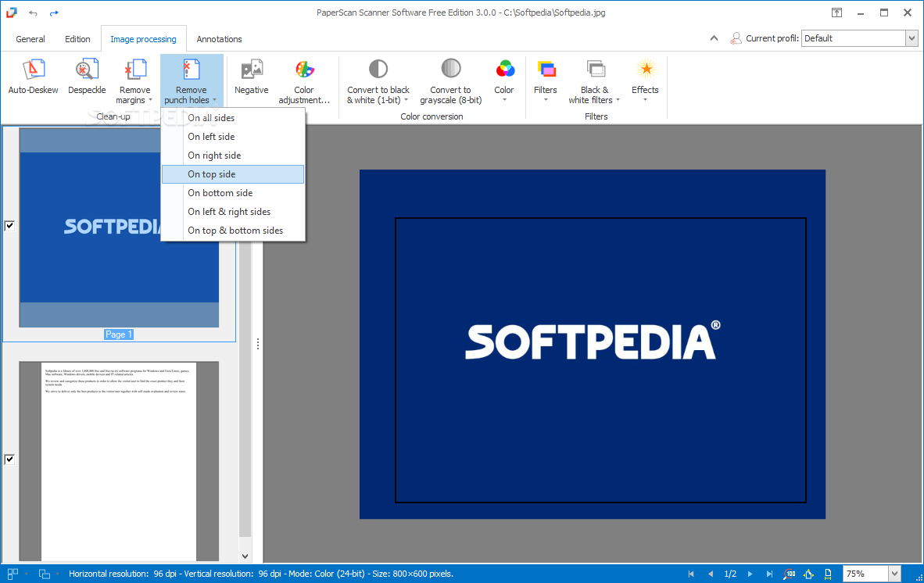Open the 75% zoom dropdown arrow
Image resolution: width=924 pixels, height=583 pixels.
pos(894,574)
